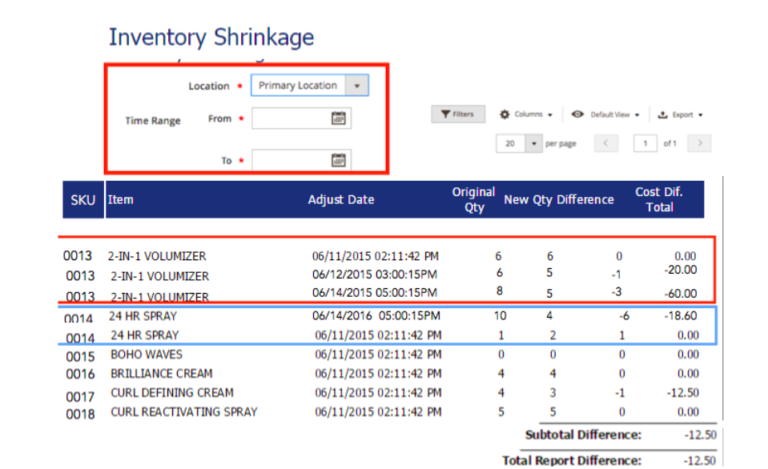Click Subtotal Difference label
768x469 pixels.
[583, 435]
